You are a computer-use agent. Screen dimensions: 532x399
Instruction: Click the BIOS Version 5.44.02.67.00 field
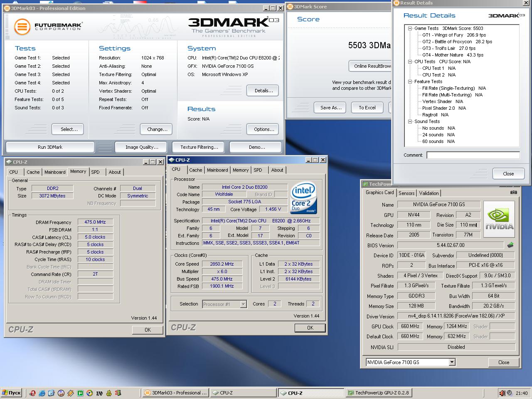pyautogui.click(x=451, y=245)
